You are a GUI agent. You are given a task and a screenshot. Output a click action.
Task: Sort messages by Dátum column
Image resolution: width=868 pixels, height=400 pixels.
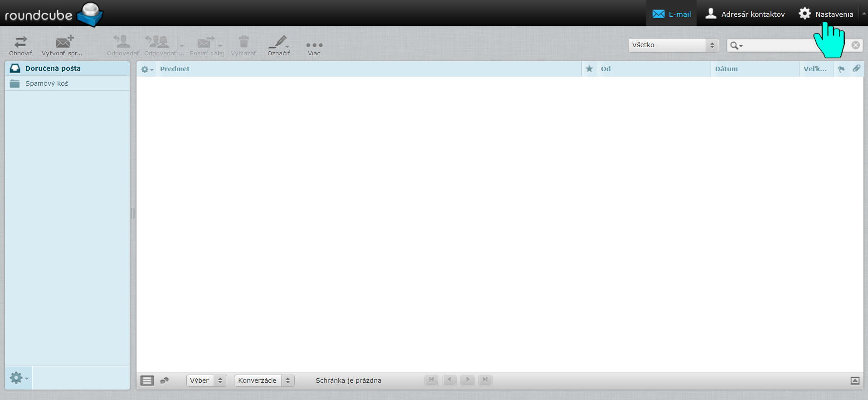point(727,69)
